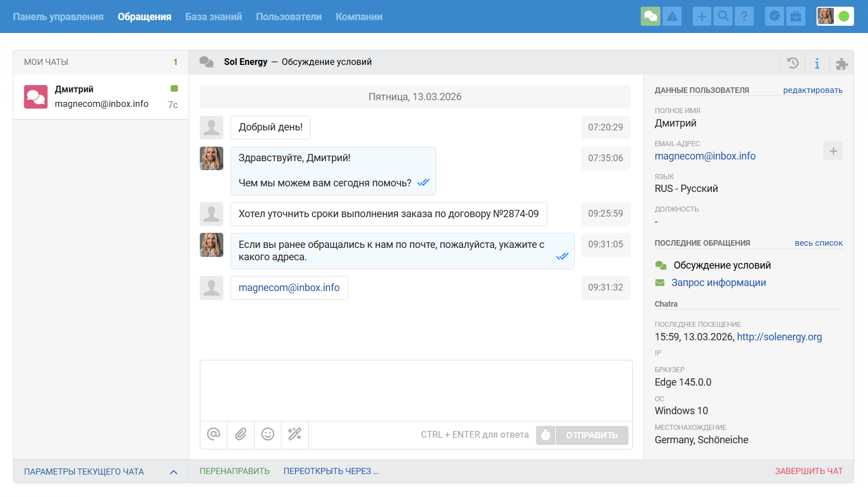The image size is (868, 497).
Task: Click ПЕРЕНАПРАВИТЬ to redirect chat
Action: [x=234, y=471]
